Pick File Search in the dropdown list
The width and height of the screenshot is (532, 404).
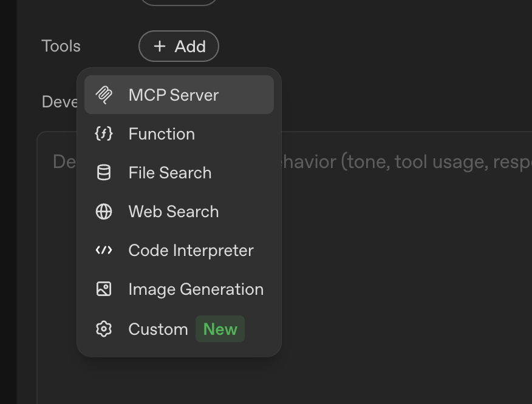click(170, 173)
